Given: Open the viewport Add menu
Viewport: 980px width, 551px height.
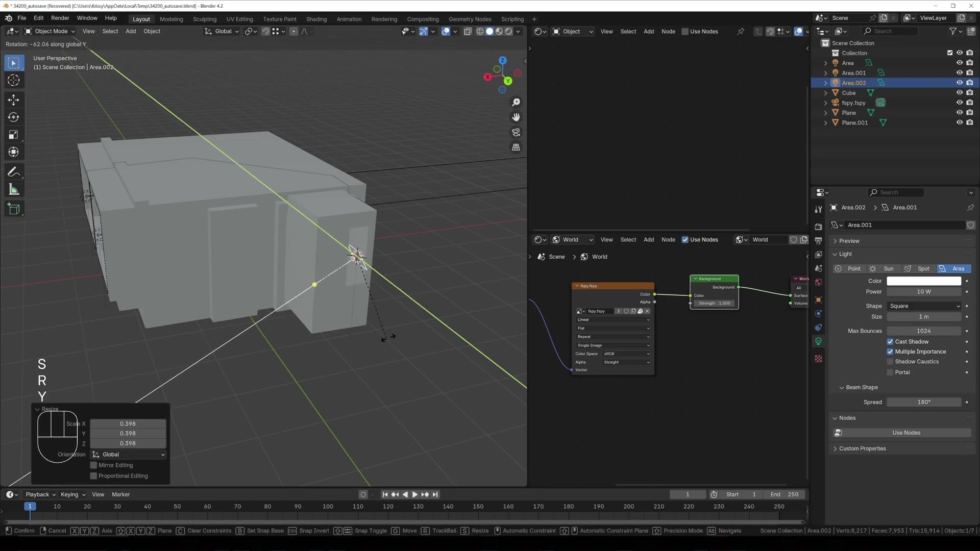Looking at the screenshot, I should pos(131,31).
